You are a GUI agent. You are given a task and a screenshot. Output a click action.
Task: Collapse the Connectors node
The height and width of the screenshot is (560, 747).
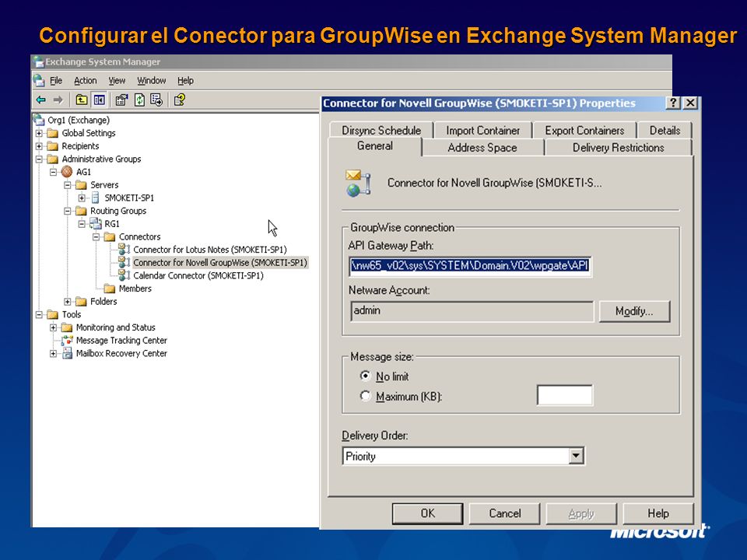pos(96,236)
